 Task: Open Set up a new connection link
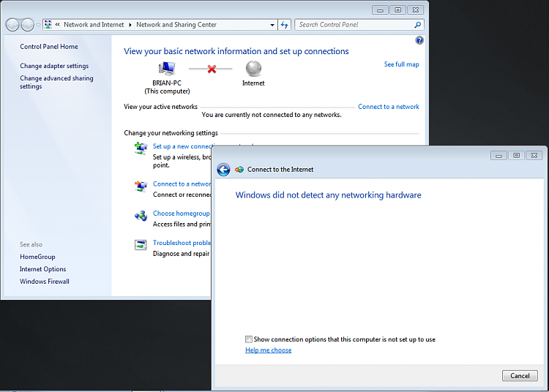(x=182, y=146)
